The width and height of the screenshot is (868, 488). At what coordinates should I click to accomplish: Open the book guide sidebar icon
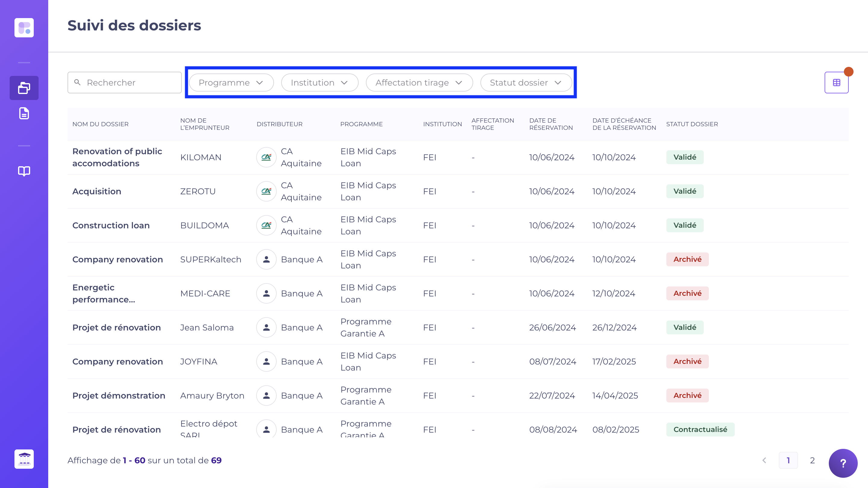(24, 171)
